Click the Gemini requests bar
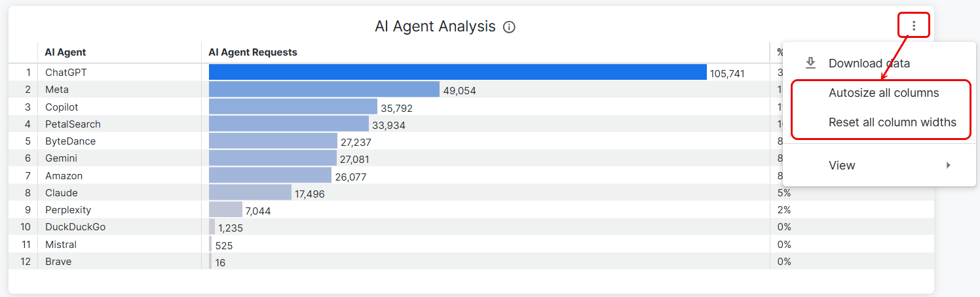Screen dimensions: 980x297 pos(272,158)
